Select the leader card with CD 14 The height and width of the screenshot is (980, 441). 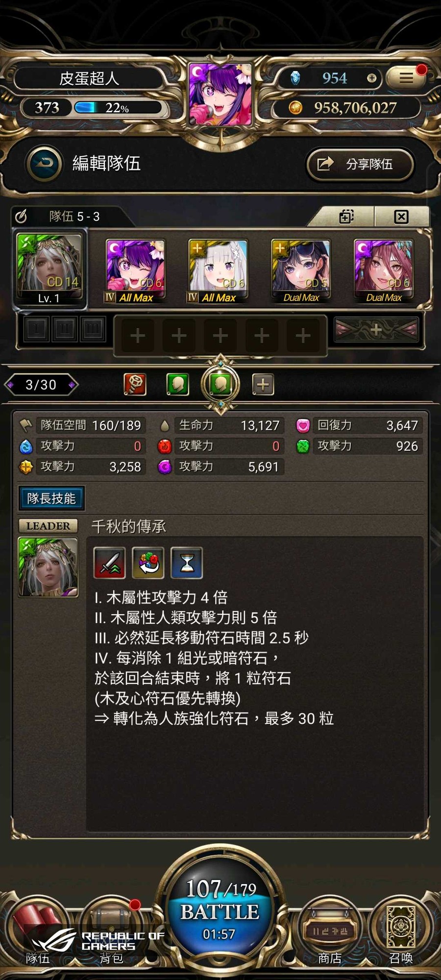click(x=49, y=269)
